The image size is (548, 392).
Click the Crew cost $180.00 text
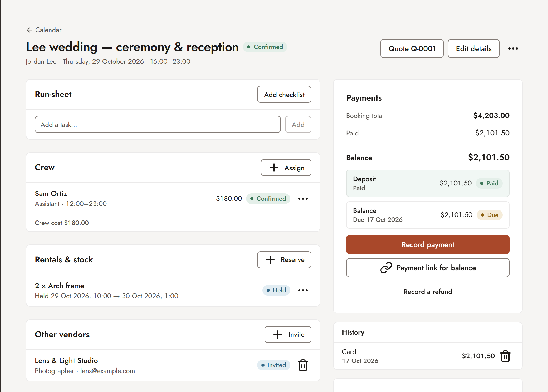click(62, 223)
